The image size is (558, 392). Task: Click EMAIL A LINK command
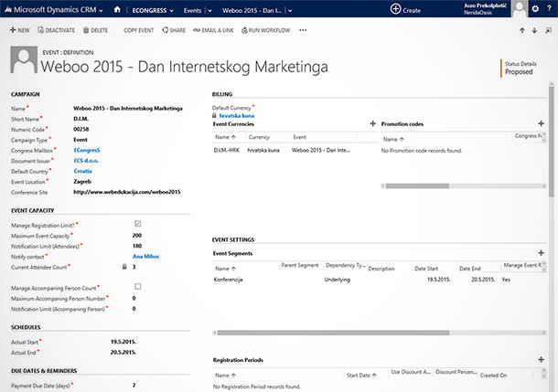coord(213,30)
